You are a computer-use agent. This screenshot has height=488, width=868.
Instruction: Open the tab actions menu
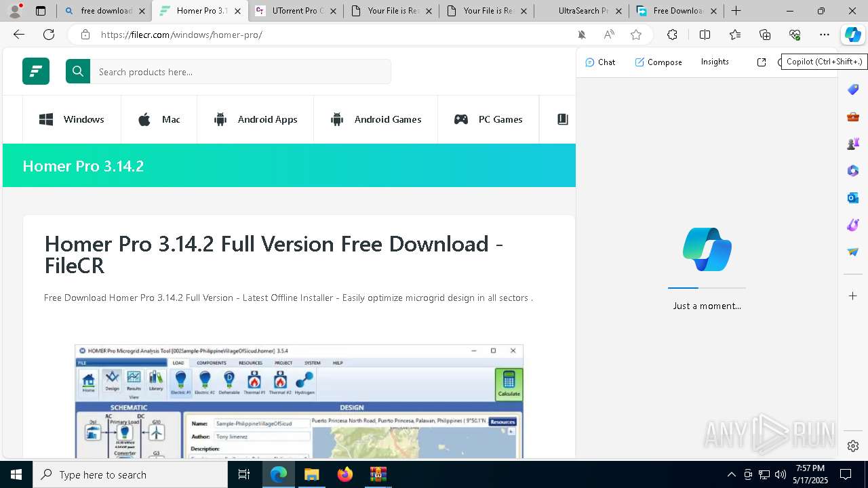click(41, 11)
